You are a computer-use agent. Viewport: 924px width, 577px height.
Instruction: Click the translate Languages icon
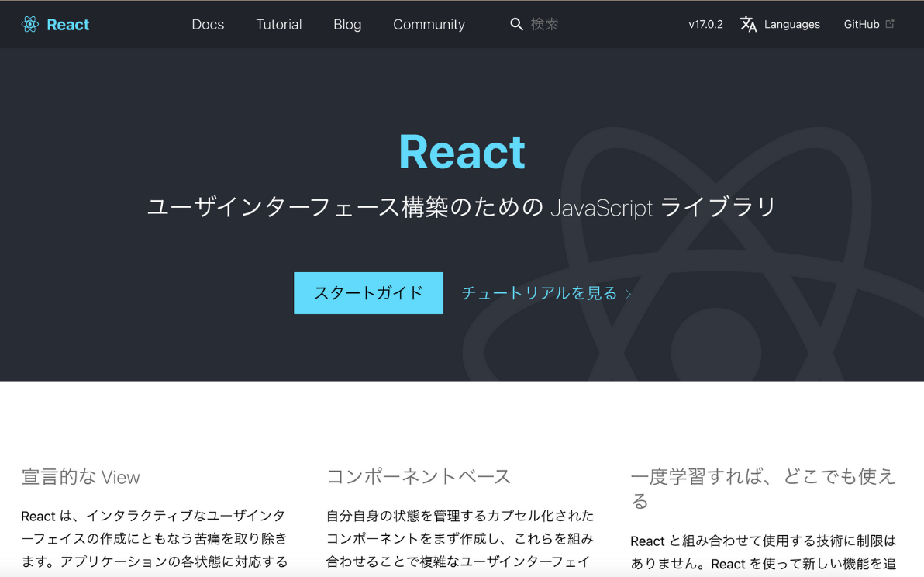pos(748,25)
